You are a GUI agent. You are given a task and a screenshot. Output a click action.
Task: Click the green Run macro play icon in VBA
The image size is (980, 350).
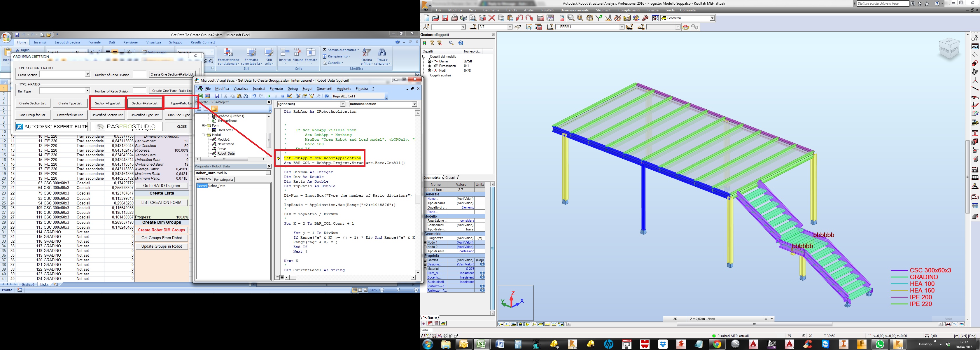269,96
